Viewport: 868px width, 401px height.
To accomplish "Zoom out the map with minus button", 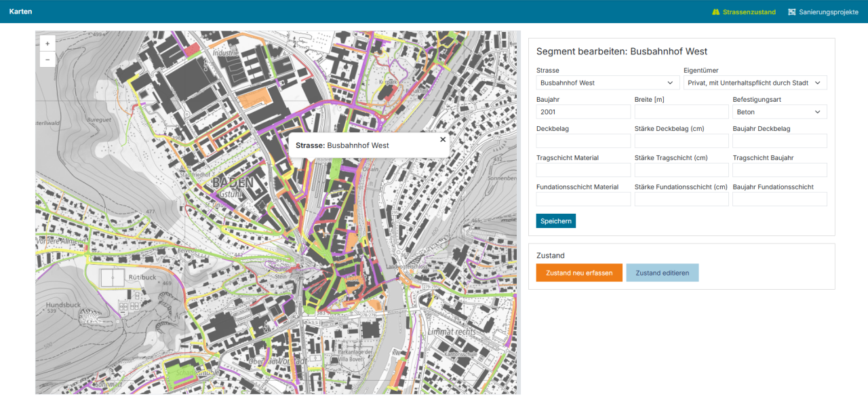I will [x=47, y=60].
